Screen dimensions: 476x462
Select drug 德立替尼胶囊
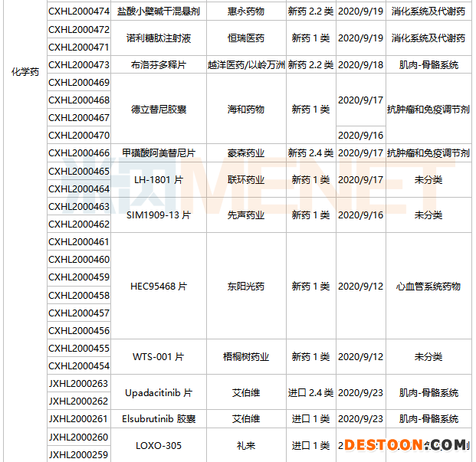pos(159,110)
